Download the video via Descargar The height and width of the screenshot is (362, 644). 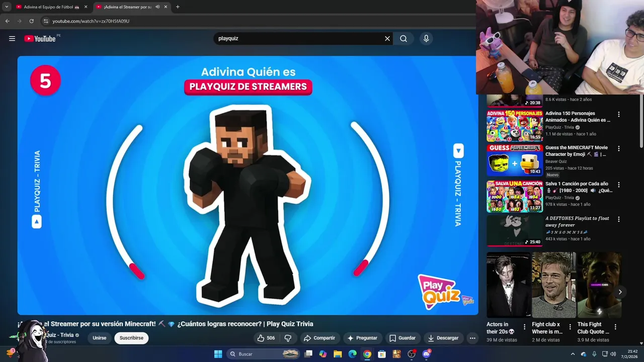pos(443,338)
